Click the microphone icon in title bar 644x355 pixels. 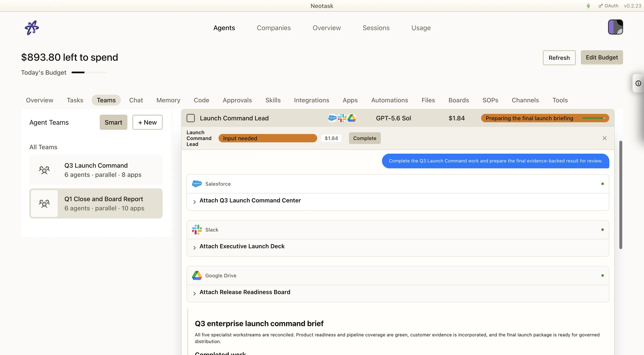pos(588,6)
